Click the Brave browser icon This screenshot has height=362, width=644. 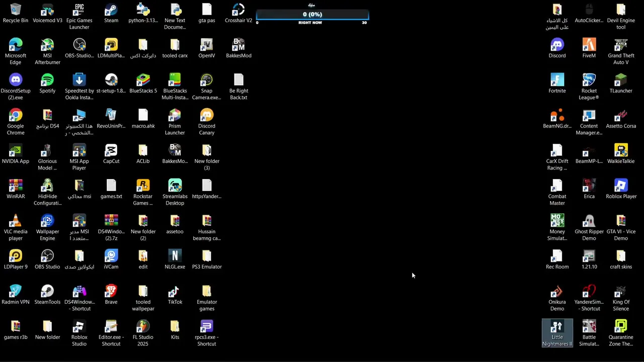111,295
